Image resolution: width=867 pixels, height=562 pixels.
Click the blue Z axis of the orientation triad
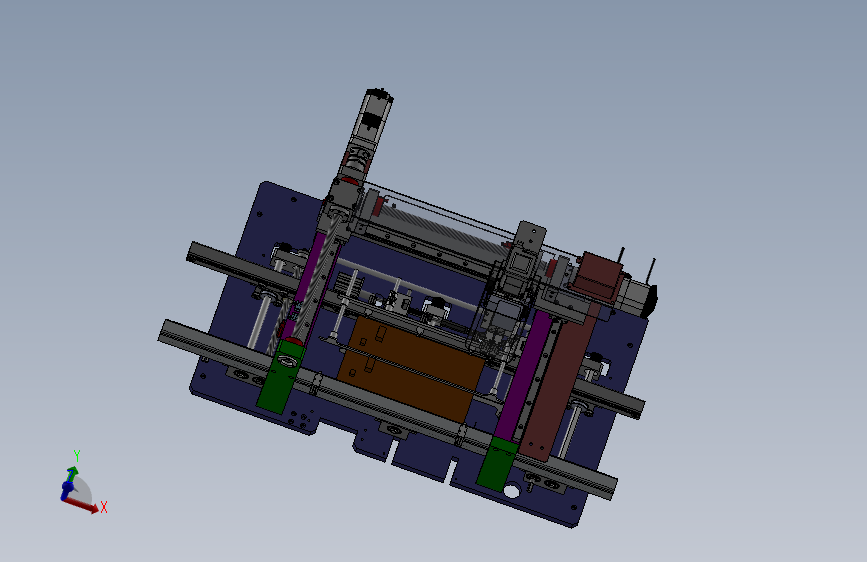[67, 490]
